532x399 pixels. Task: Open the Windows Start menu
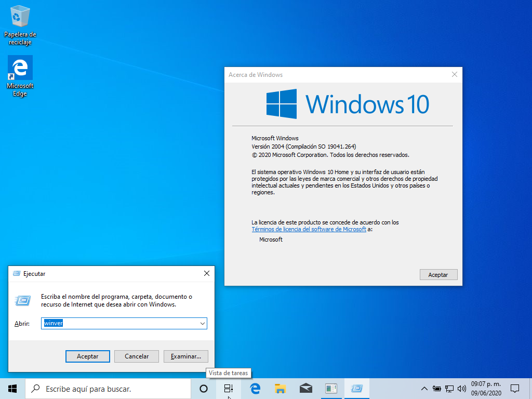pos(12,389)
